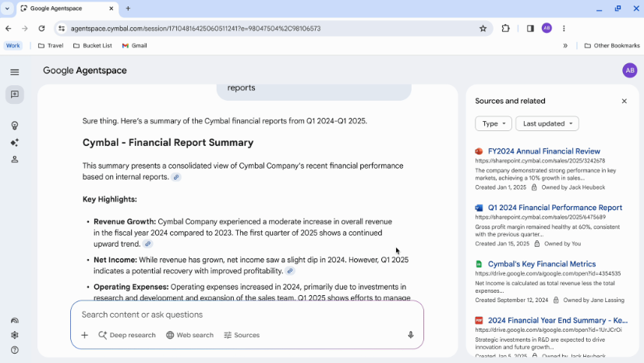Open a new browser tab
Viewport: 644px width, 363px height.
[x=128, y=9]
